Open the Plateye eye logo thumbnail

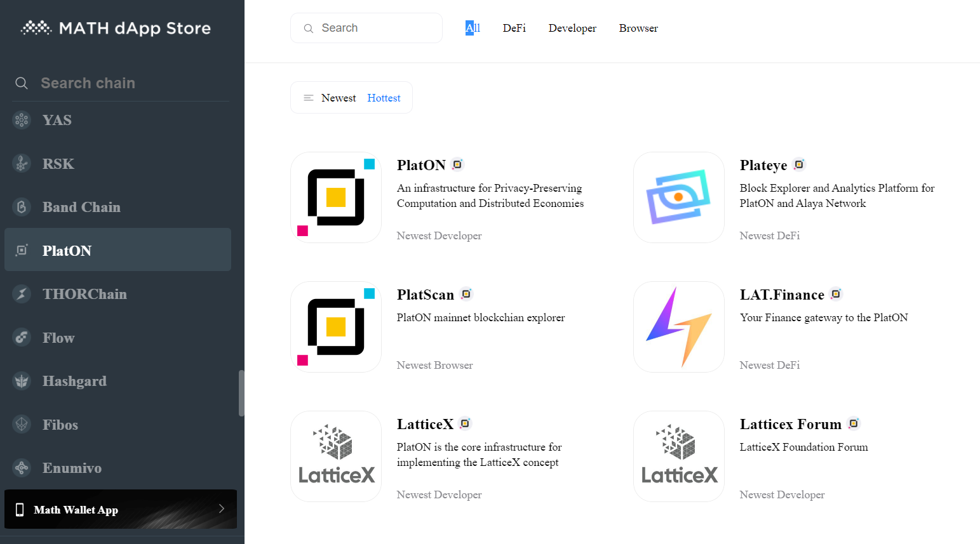(679, 197)
